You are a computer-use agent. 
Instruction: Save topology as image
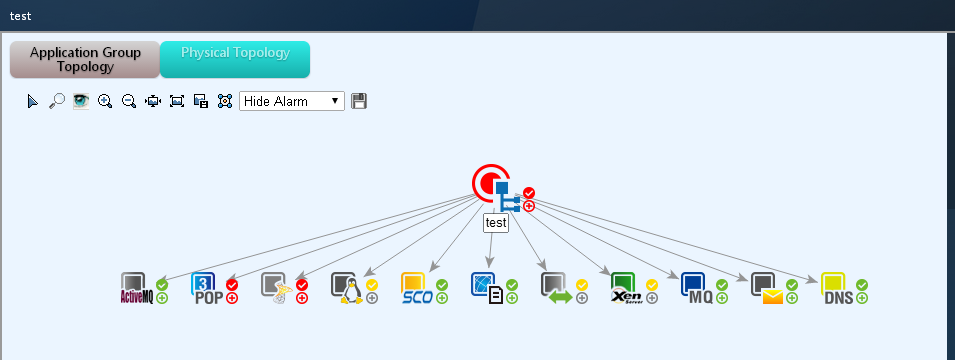tap(201, 101)
